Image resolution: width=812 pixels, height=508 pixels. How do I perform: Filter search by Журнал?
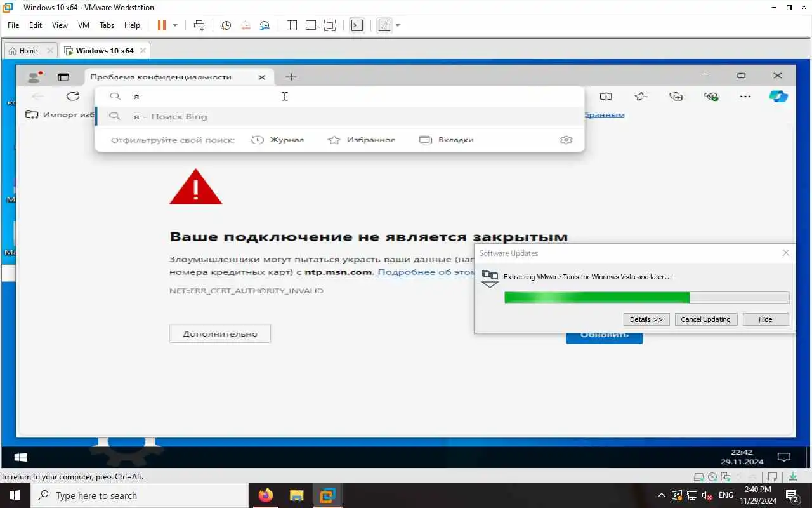(x=278, y=140)
